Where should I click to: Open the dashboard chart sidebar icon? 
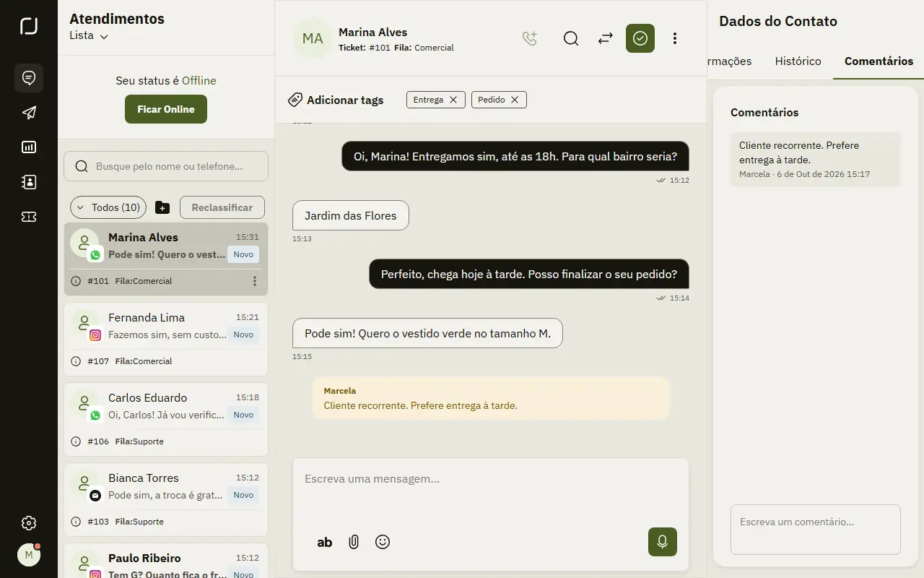[x=29, y=147]
